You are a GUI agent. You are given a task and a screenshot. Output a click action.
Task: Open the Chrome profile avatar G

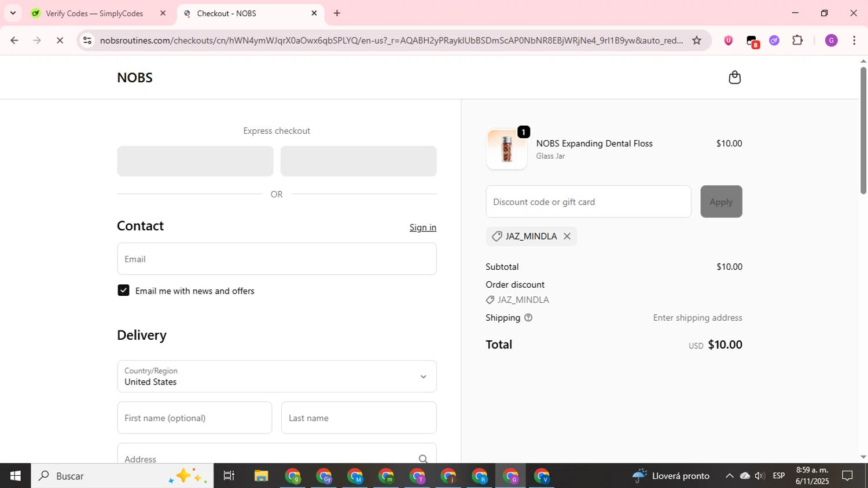pos(832,40)
